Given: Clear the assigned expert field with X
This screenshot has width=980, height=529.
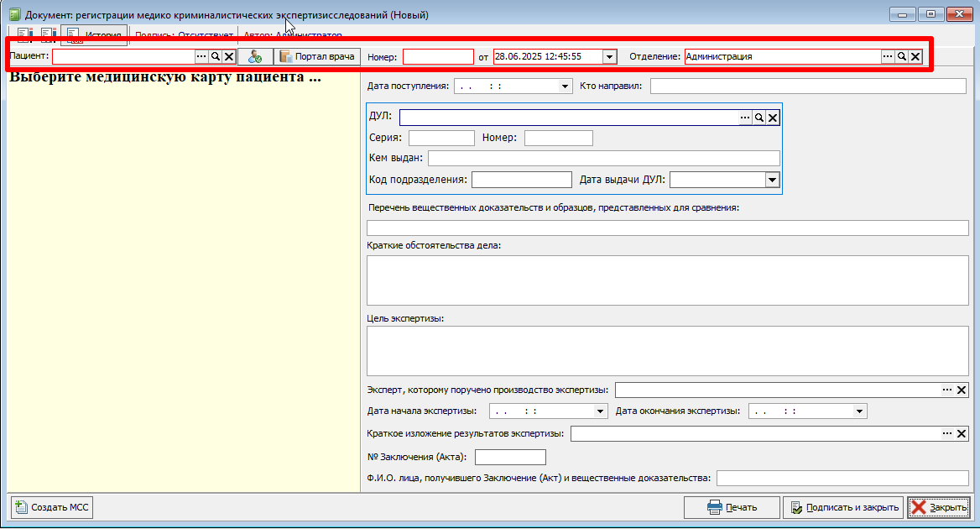Looking at the screenshot, I should coord(962,390).
